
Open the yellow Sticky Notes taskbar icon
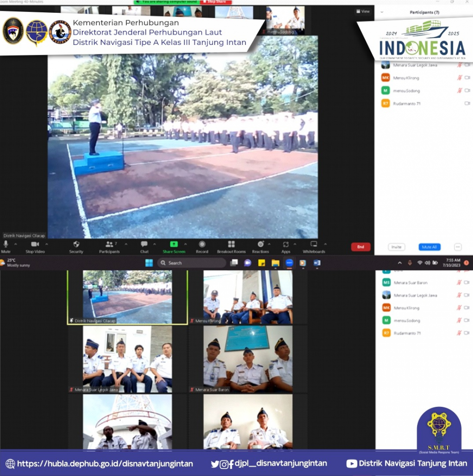pos(262,263)
